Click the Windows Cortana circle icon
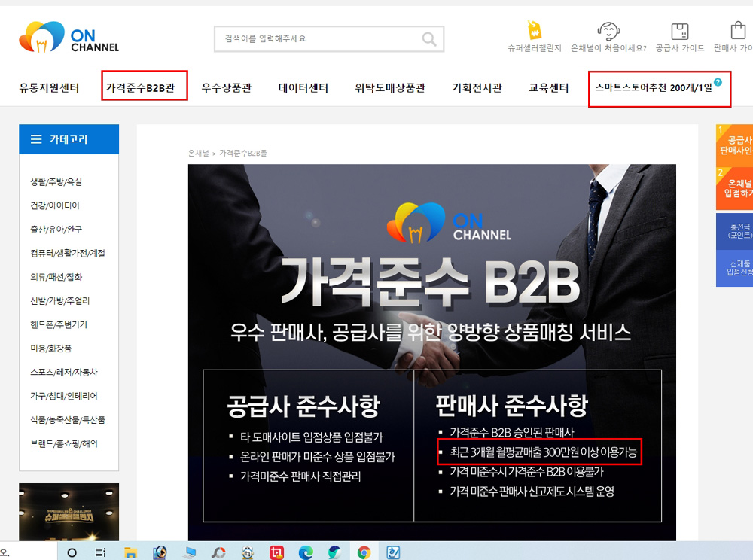753x560 pixels. (x=72, y=552)
